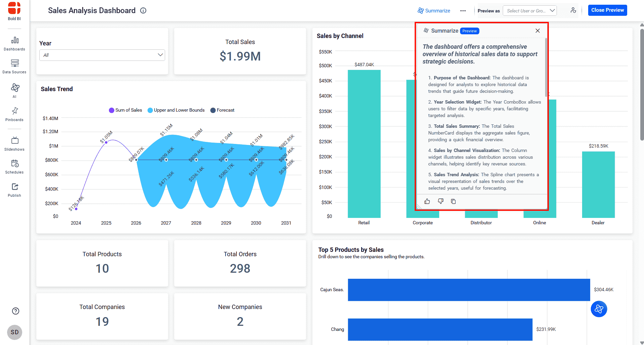The image size is (644, 345).
Task: Toggle Upper and Lower Bounds legend
Action: tap(176, 110)
